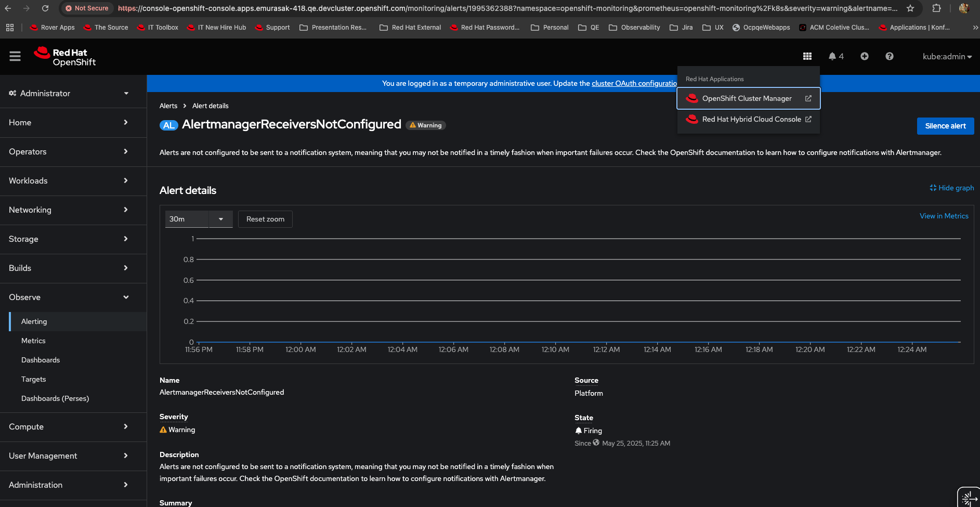This screenshot has width=980, height=507.
Task: Open the help question mark icon
Action: coord(889,56)
